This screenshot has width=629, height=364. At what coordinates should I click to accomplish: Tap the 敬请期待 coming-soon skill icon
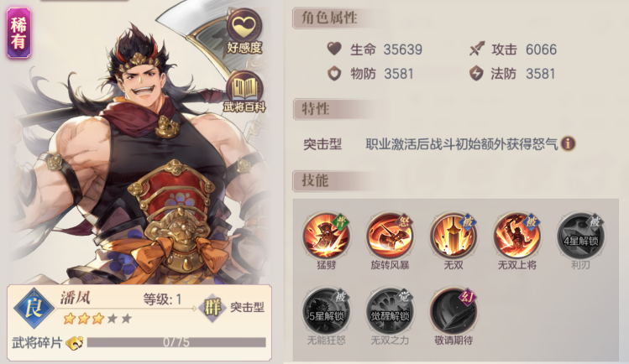(x=453, y=311)
